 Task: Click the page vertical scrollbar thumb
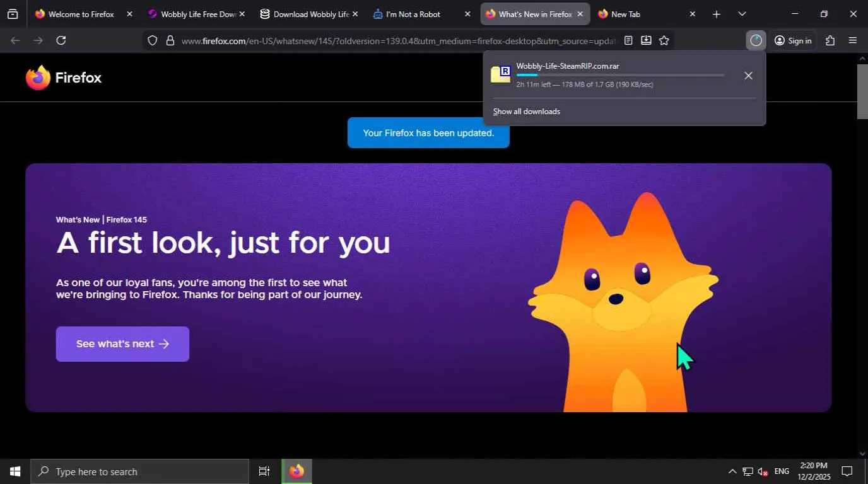click(862, 91)
